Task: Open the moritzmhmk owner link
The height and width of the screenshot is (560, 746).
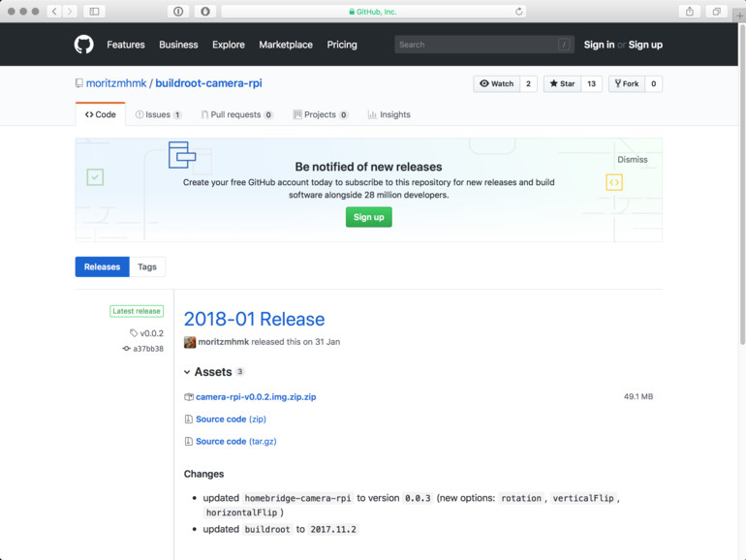Action: 116,83
